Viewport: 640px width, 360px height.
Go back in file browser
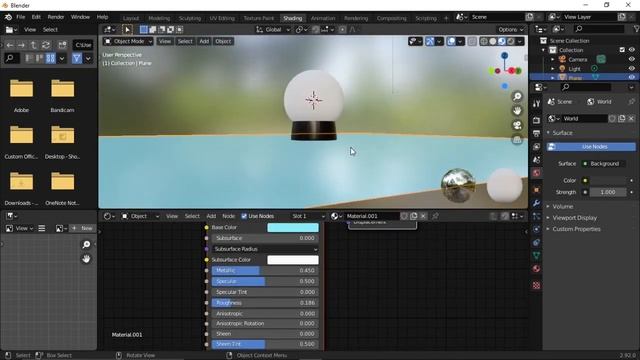tap(10, 45)
